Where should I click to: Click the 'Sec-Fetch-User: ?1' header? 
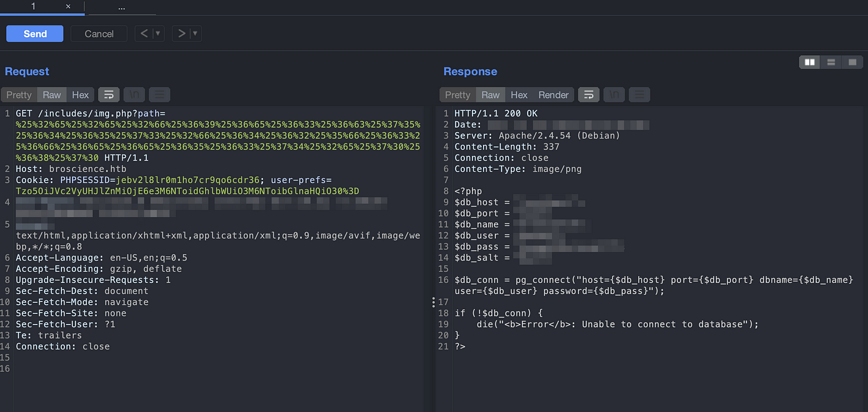pos(65,325)
